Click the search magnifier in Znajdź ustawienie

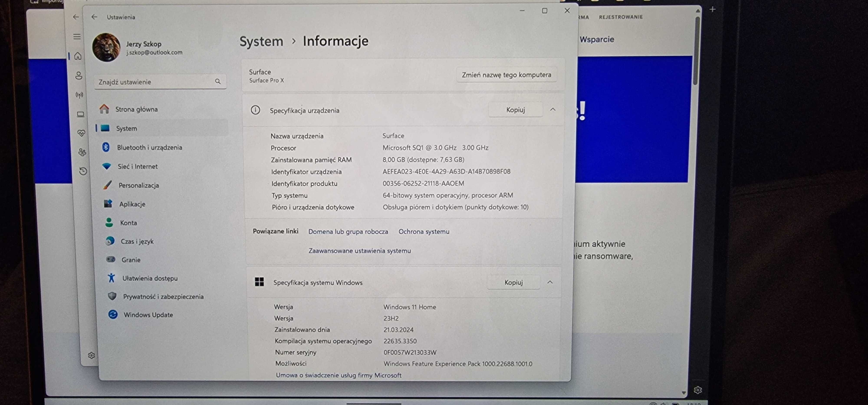tap(218, 81)
